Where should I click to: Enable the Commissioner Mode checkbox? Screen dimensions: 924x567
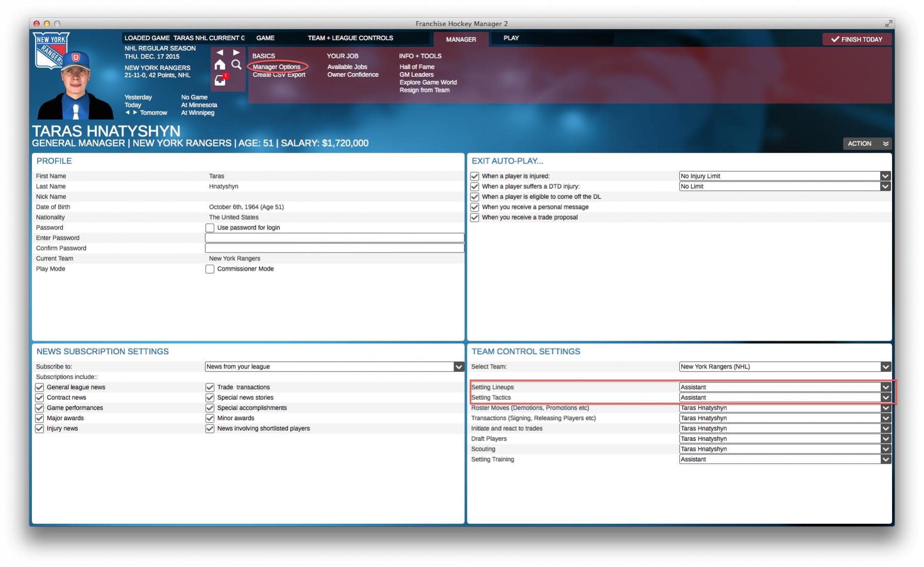click(210, 269)
